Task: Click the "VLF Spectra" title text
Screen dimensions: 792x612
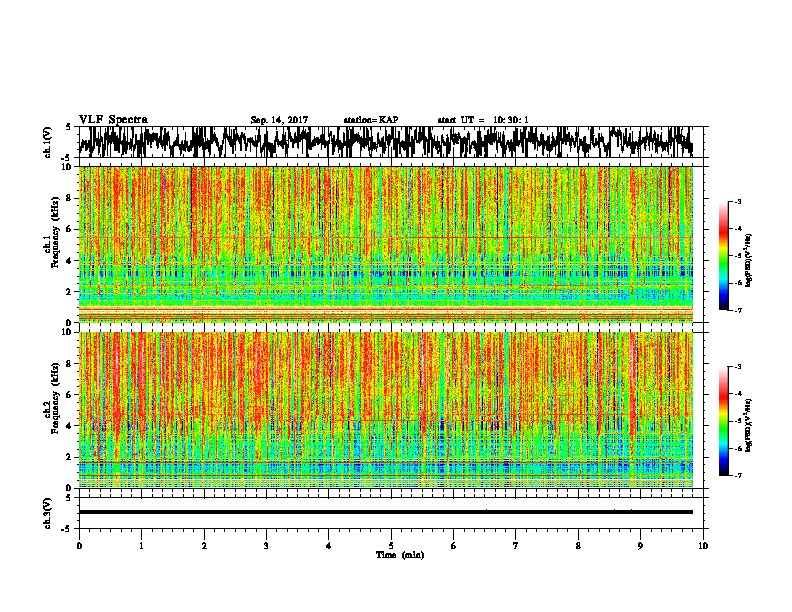Action: [113, 120]
